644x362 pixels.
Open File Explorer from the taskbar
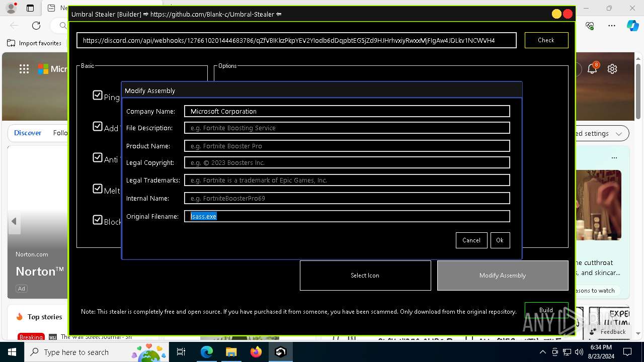tap(231, 352)
